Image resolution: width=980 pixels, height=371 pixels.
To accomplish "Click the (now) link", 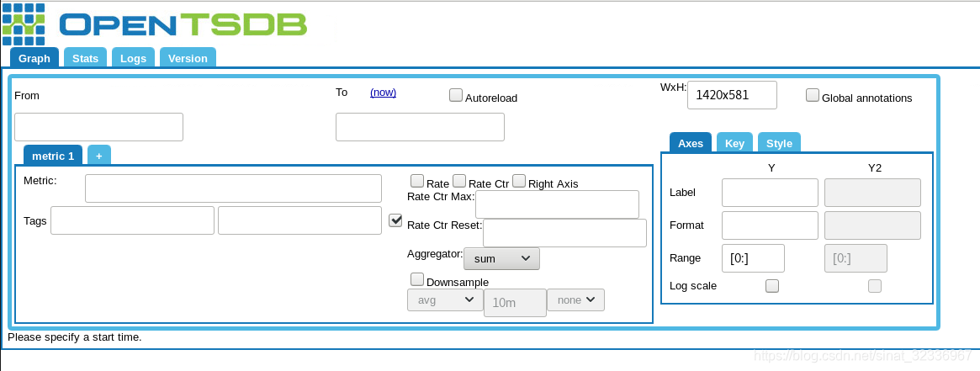I will [383, 93].
